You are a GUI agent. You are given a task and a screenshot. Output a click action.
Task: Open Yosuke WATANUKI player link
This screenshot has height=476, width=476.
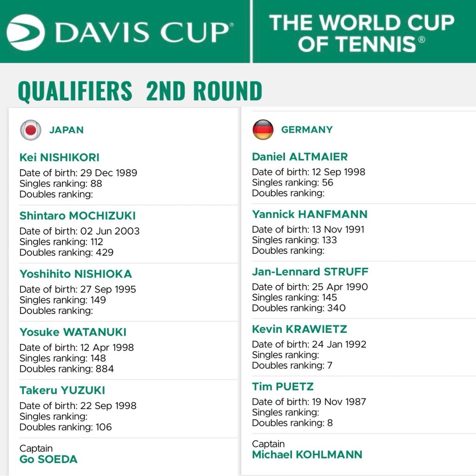73,332
